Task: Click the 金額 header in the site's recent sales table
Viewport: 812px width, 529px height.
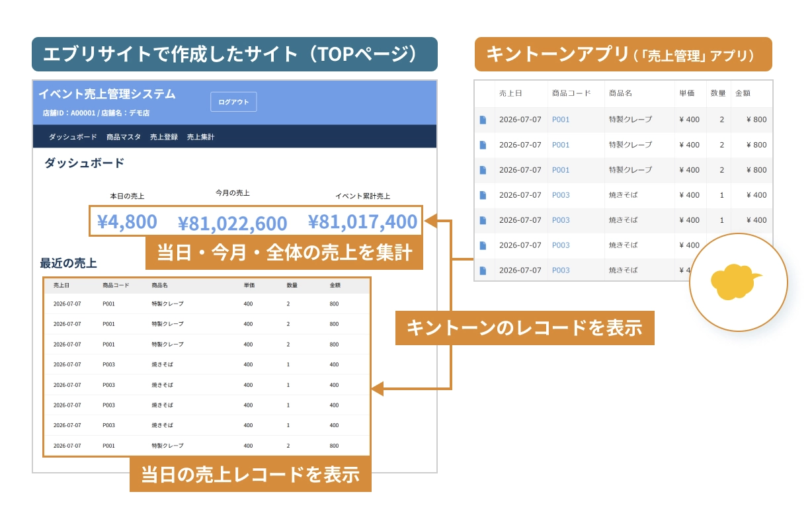Action: click(x=335, y=286)
